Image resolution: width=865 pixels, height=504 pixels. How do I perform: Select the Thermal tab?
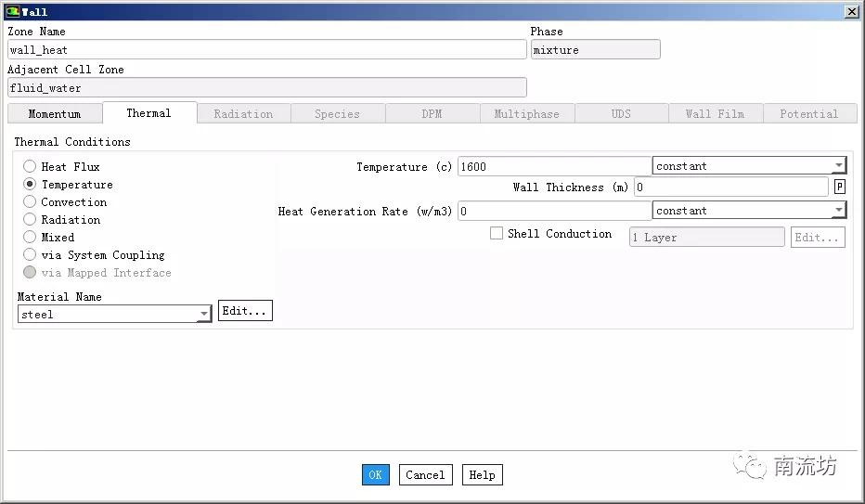pyautogui.click(x=148, y=113)
